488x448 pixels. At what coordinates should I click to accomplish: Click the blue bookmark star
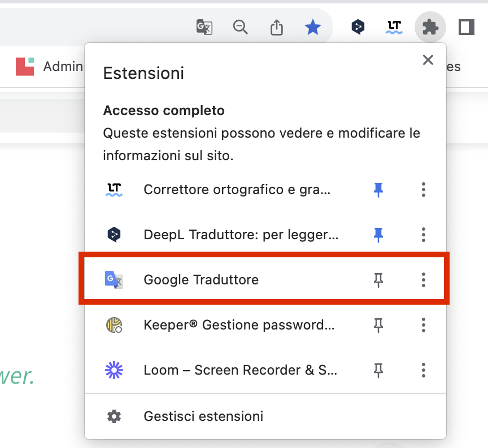(x=312, y=27)
